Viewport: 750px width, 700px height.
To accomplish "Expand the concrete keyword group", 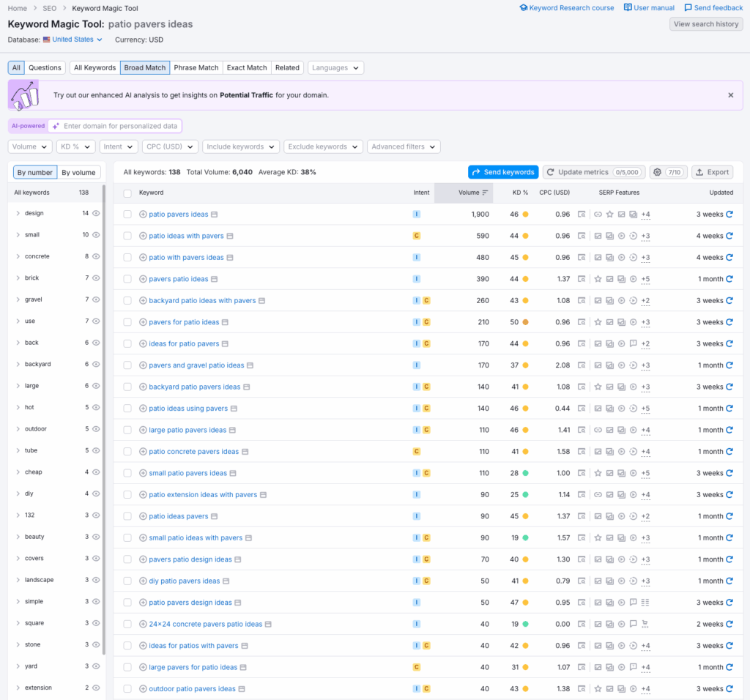I will click(x=18, y=256).
